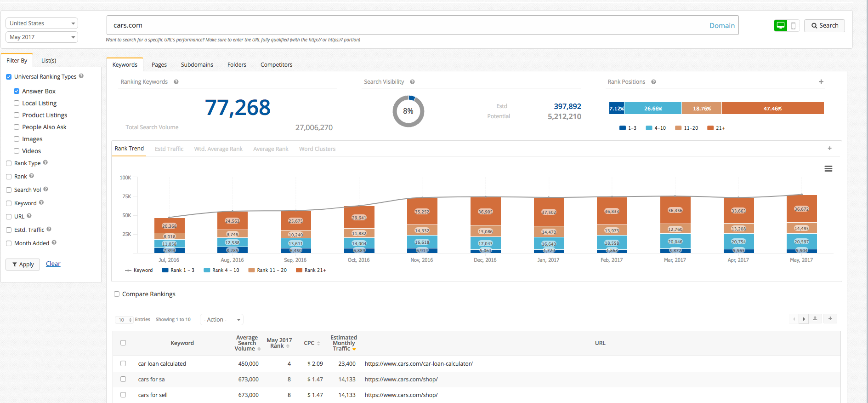Switch to the Pages tab
Screen dimensions: 868x403
pos(159,65)
